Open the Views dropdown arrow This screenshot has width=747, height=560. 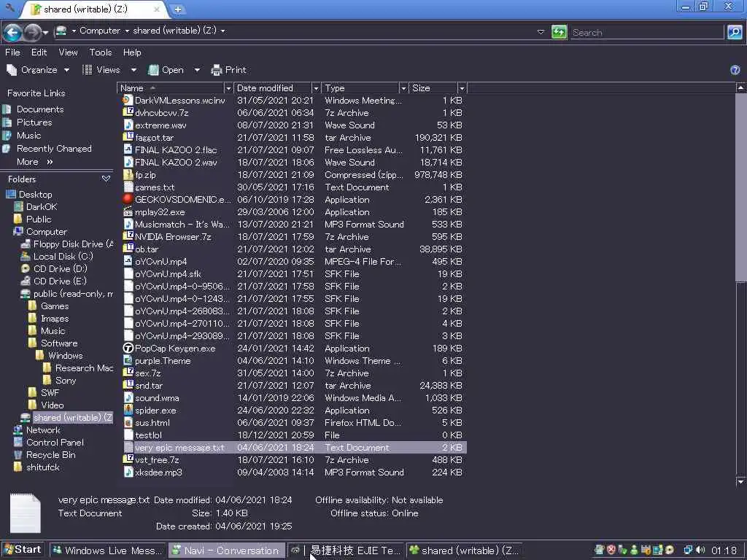[x=134, y=70]
